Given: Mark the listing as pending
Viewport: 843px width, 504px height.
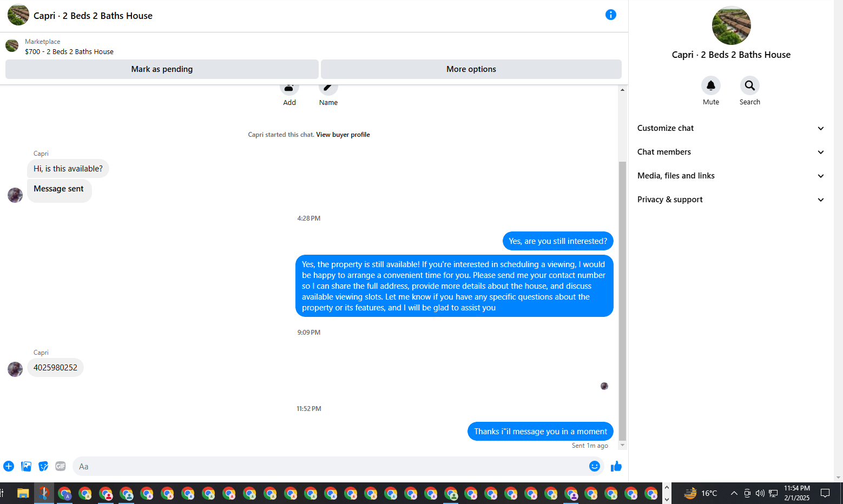Looking at the screenshot, I should [x=162, y=69].
